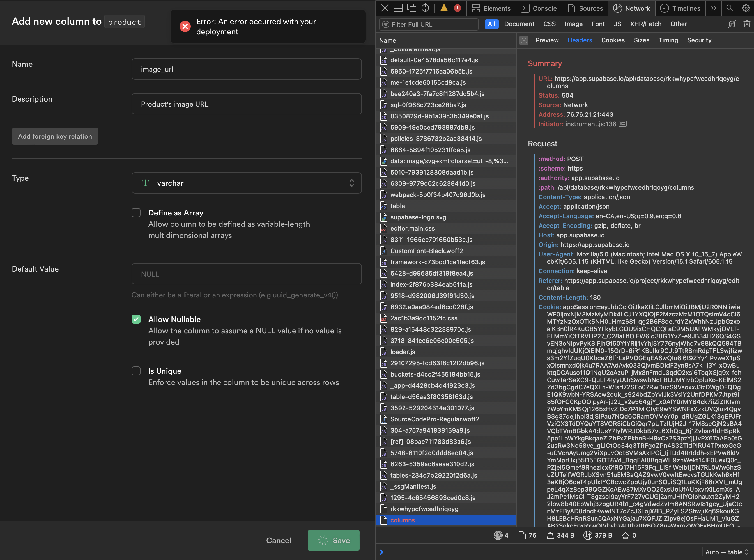Click domains count globe icon in status bar
This screenshot has width=754, height=560.
pos(498,535)
